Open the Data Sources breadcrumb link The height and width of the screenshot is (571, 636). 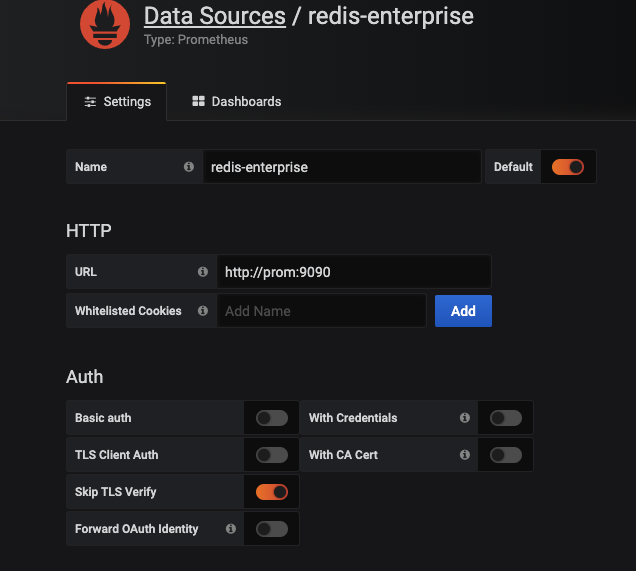coord(215,16)
